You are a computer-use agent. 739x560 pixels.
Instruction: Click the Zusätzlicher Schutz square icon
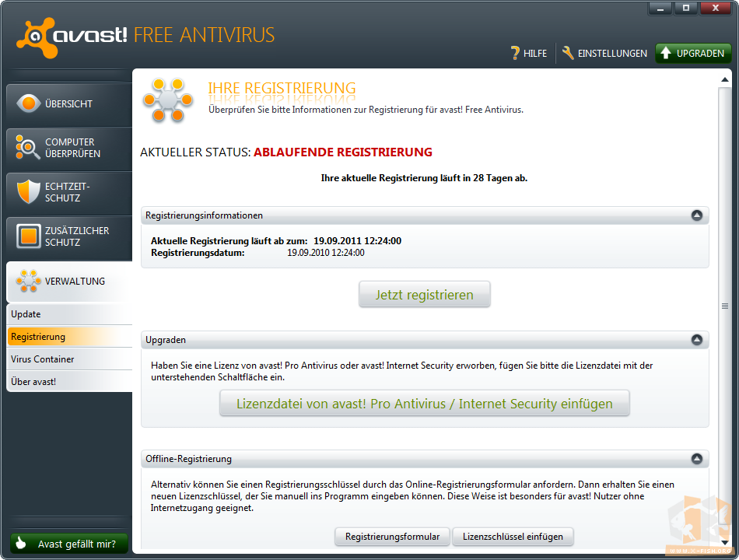(x=28, y=236)
